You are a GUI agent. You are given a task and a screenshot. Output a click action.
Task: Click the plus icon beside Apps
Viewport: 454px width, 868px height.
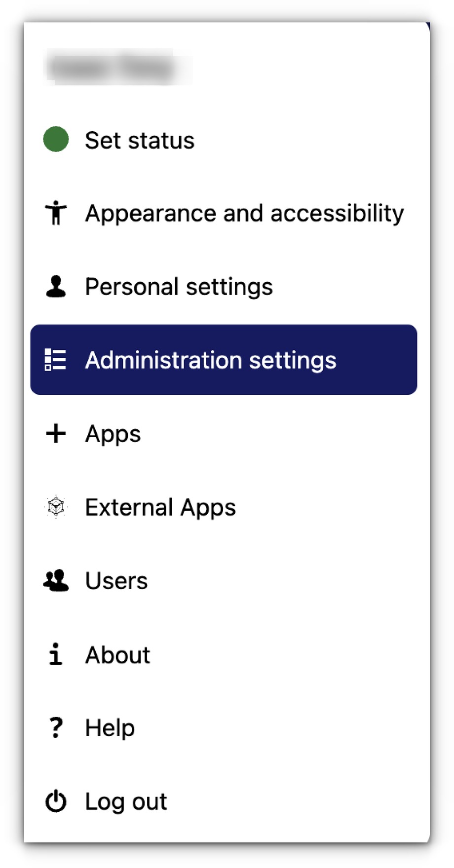tap(56, 433)
